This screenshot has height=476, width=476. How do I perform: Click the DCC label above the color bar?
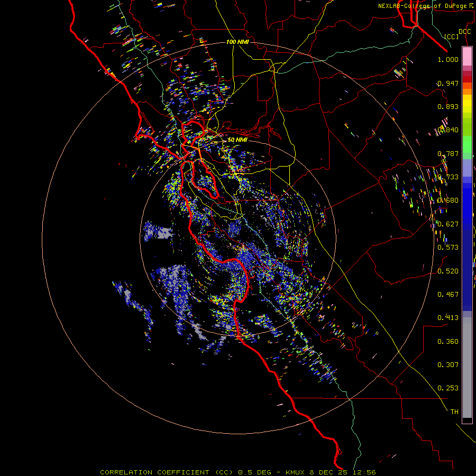[x=464, y=32]
